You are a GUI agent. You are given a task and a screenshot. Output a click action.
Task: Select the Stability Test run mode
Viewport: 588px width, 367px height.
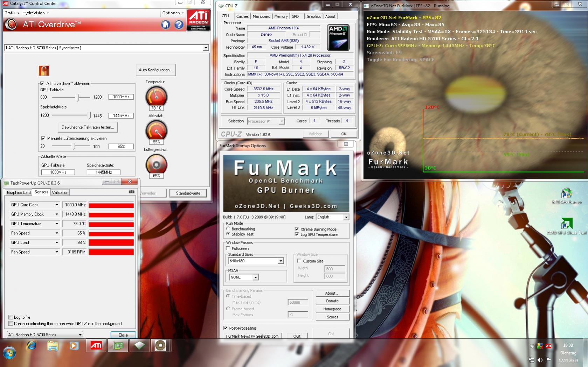click(228, 234)
